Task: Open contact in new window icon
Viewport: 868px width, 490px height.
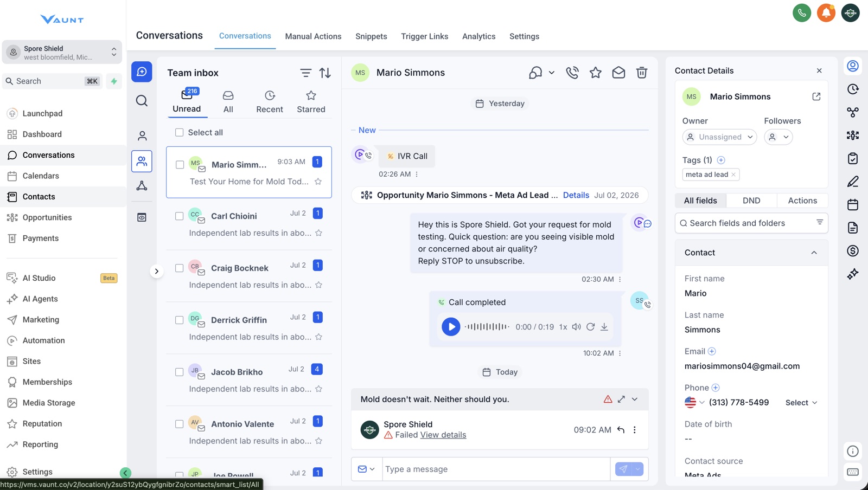Action: point(816,96)
